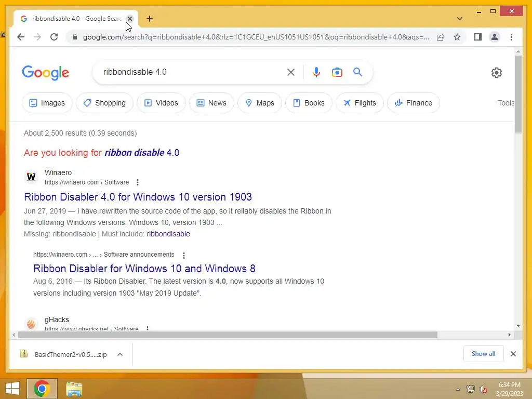Open Winaero result options three dots

(x=137, y=182)
